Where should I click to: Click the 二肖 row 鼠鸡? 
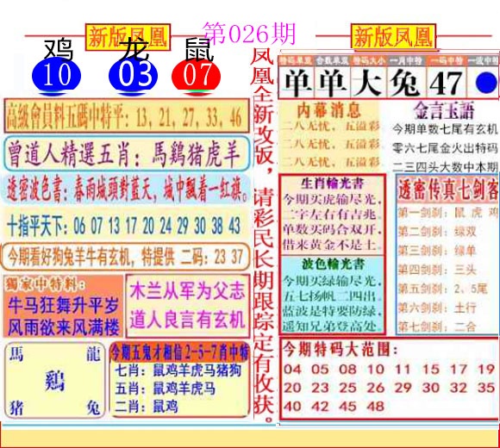click(147, 407)
